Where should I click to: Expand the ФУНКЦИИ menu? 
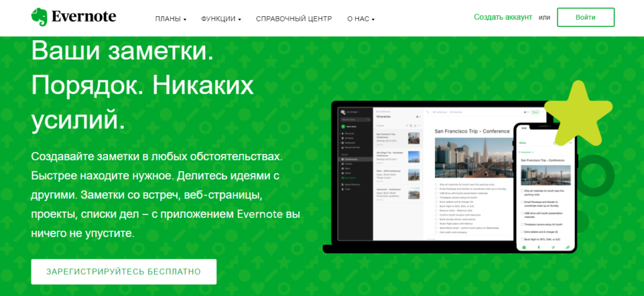click(x=221, y=19)
